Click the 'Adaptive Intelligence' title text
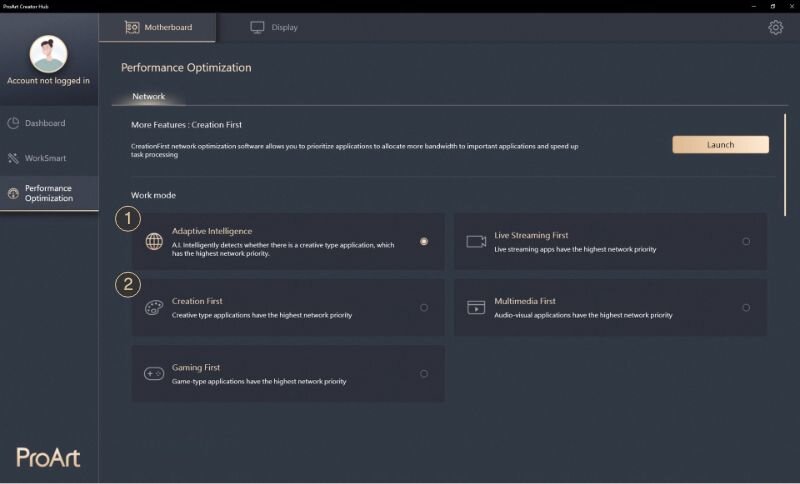 tap(212, 231)
